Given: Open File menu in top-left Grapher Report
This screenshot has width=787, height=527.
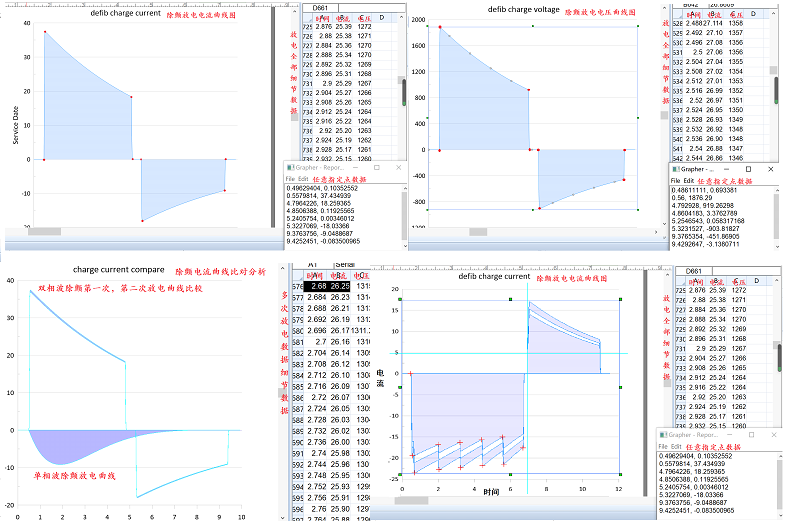Looking at the screenshot, I should coord(290,178).
